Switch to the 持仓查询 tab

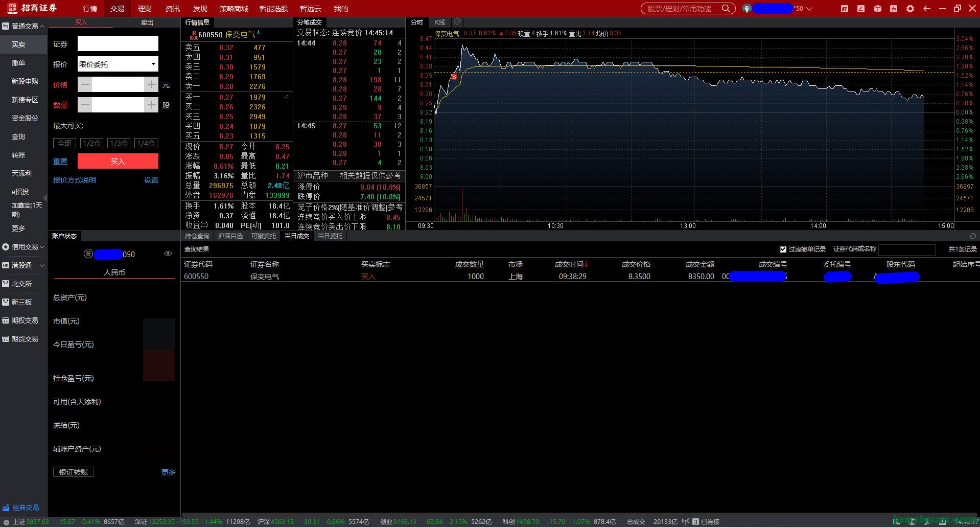point(197,236)
